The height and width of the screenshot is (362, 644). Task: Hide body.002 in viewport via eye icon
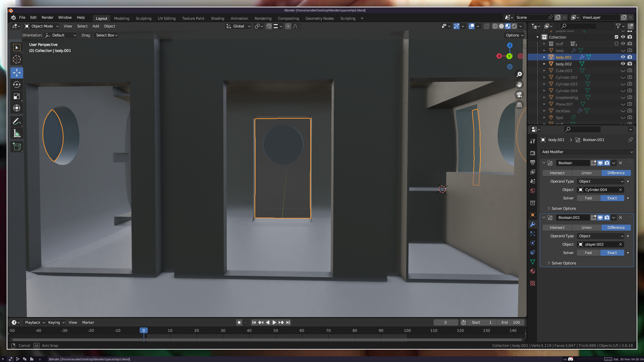pyautogui.click(x=623, y=64)
